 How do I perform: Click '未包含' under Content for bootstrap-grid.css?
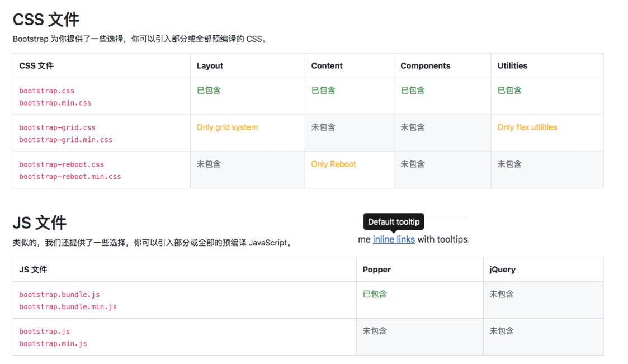tap(323, 127)
